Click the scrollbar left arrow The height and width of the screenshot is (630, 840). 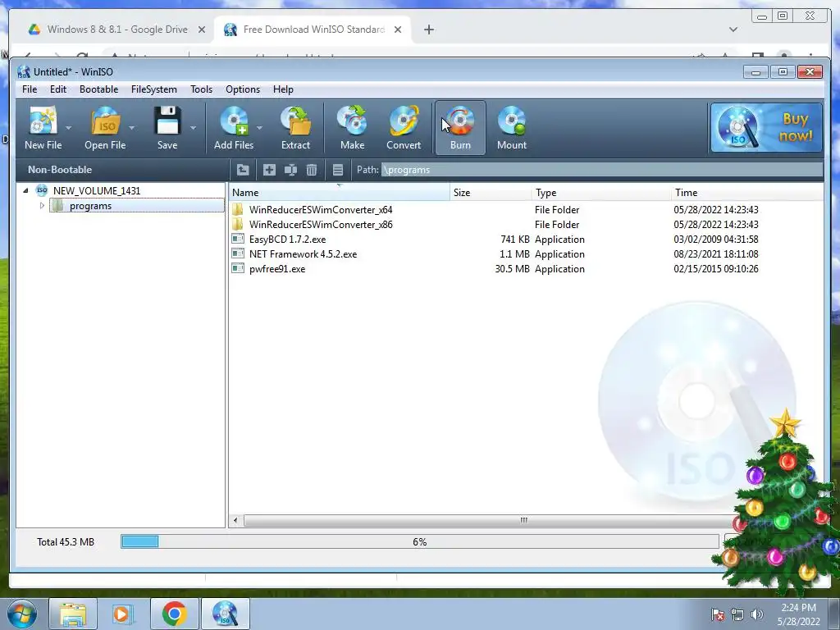(x=235, y=520)
